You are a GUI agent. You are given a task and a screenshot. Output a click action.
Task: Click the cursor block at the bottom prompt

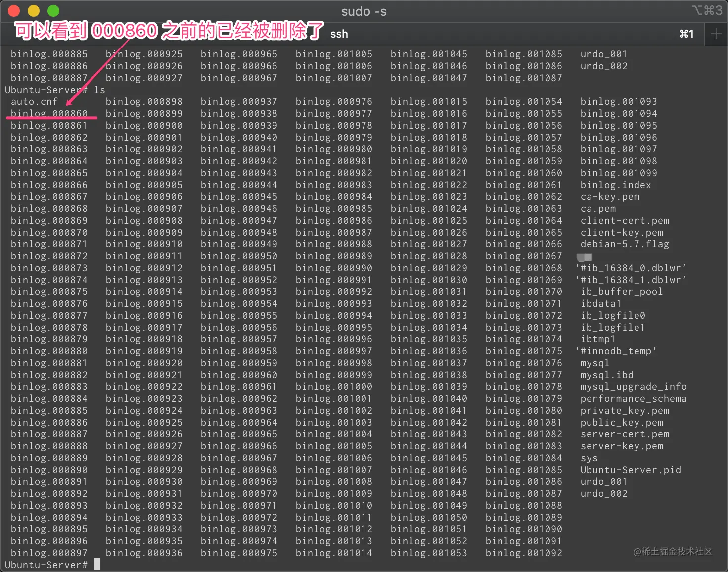(97, 564)
